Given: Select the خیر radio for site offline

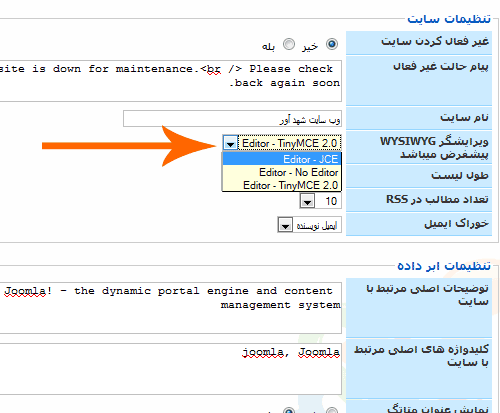Looking at the screenshot, I should coord(332,44).
